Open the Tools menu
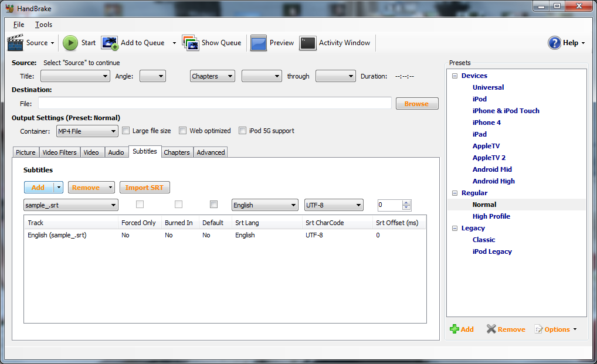This screenshot has height=364, width=597. (43, 25)
